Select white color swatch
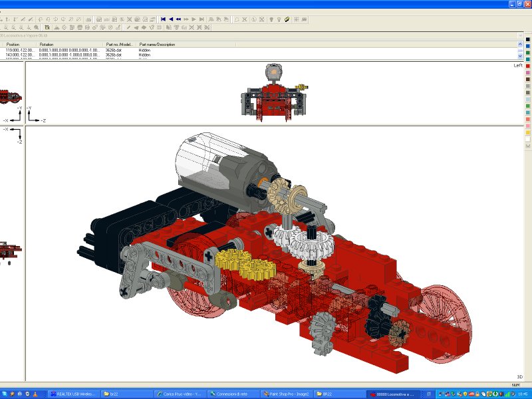The image size is (532, 399). pyautogui.click(x=527, y=139)
